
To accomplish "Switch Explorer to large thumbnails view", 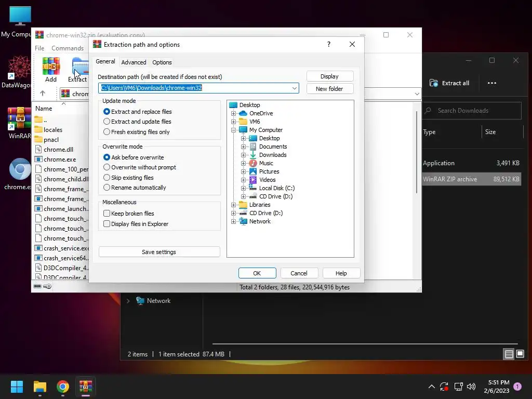I will pos(520,354).
